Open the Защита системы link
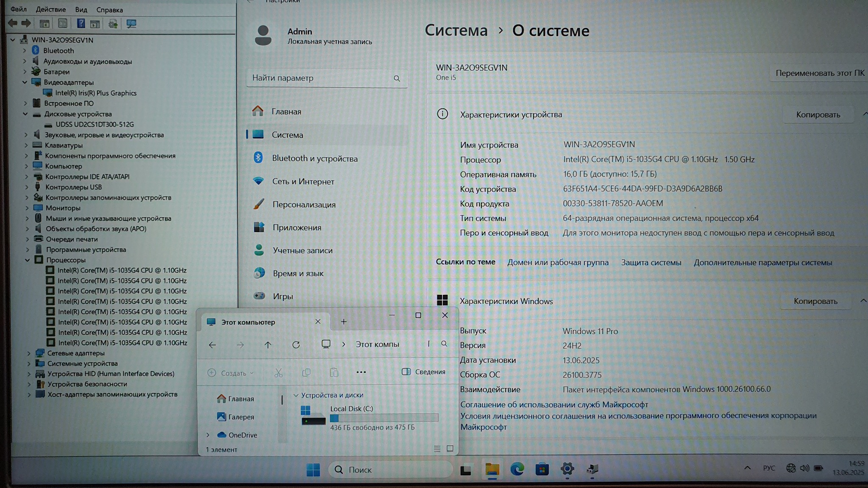Image resolution: width=868 pixels, height=488 pixels. click(651, 263)
